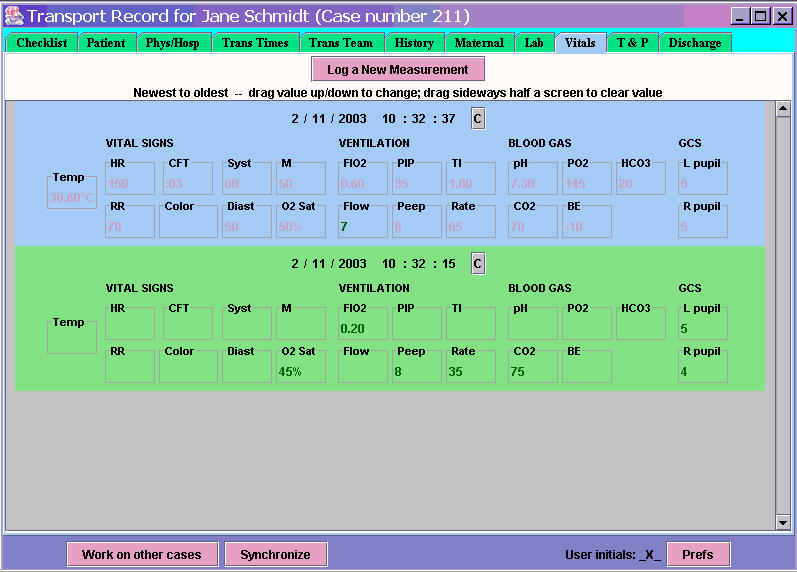Clear the 10:32:15 measurement with C button
Screen dimensions: 797x572
tap(478, 264)
